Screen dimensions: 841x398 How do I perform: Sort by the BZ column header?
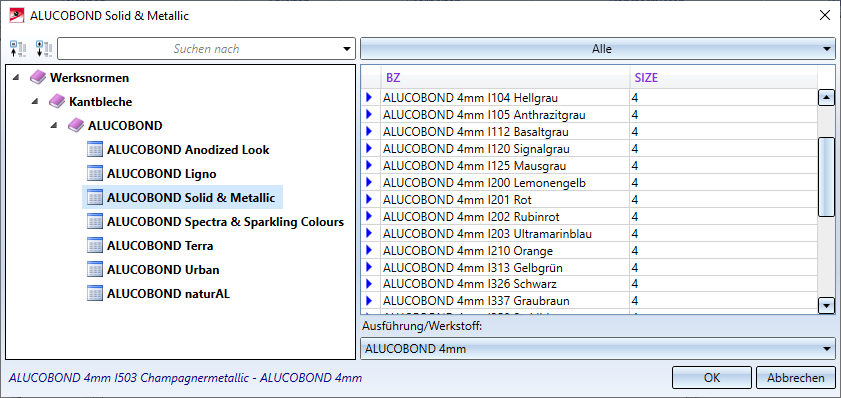pos(505,78)
